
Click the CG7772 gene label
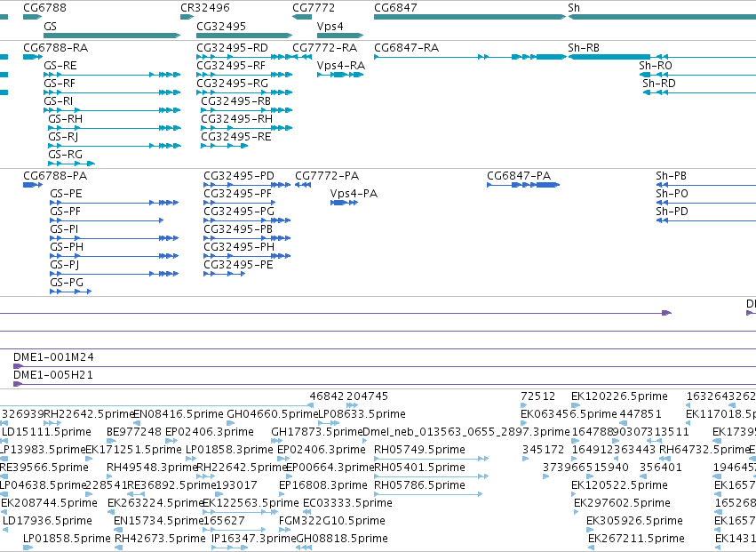pyautogui.click(x=314, y=8)
